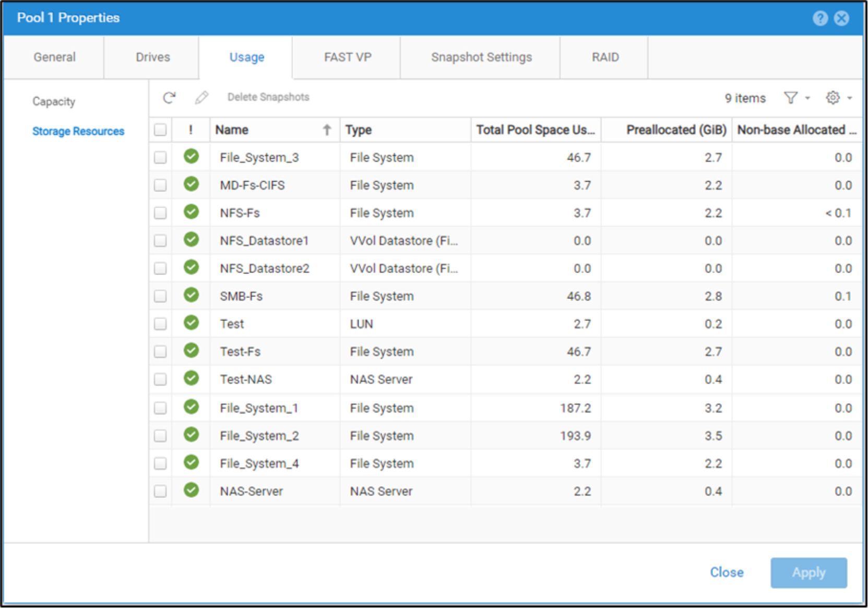Open the Drives tab
This screenshot has height=608, width=868.
[152, 57]
